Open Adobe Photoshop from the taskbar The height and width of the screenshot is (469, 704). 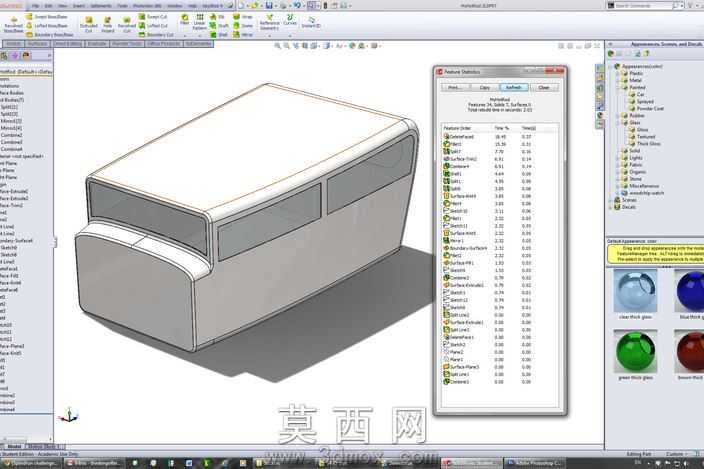tap(534, 463)
